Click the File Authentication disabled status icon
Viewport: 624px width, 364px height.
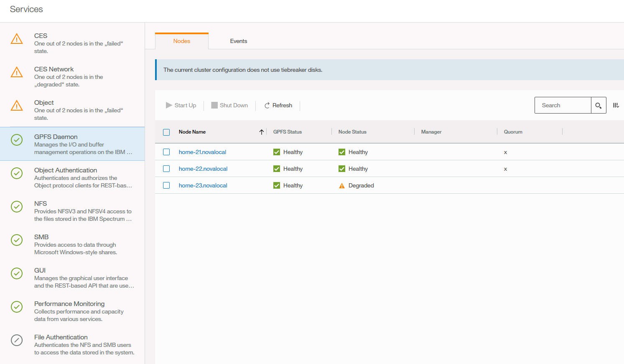click(17, 340)
